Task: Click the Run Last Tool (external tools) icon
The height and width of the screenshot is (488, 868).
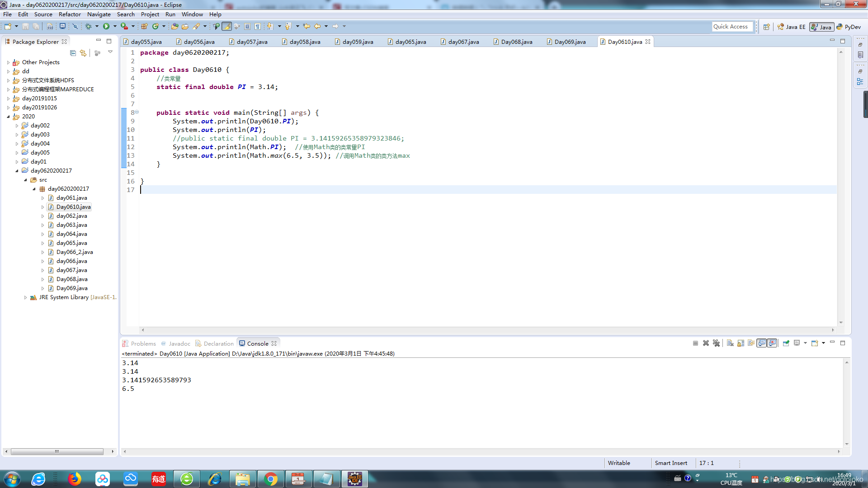Action: tap(124, 27)
